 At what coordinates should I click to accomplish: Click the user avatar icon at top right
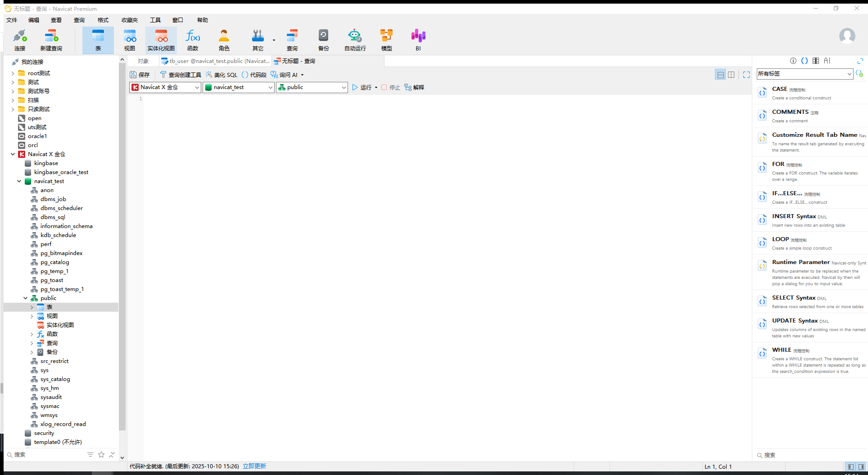(847, 36)
